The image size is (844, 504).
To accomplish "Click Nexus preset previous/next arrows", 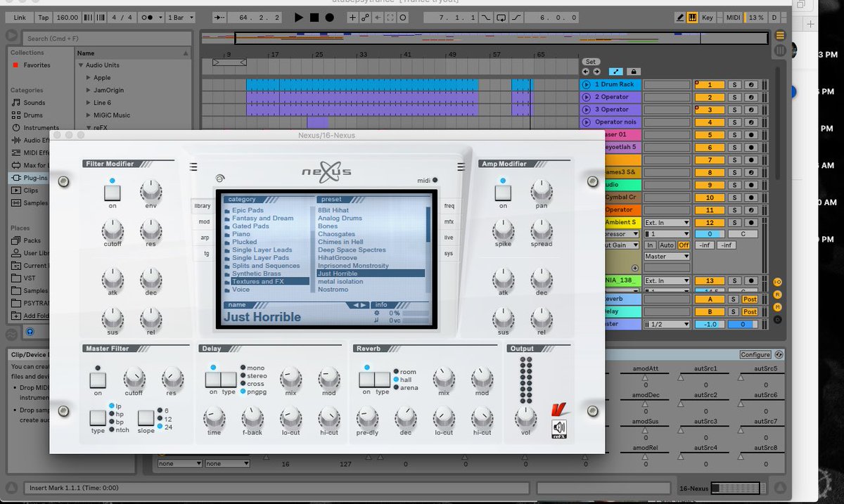I will click(x=360, y=305).
